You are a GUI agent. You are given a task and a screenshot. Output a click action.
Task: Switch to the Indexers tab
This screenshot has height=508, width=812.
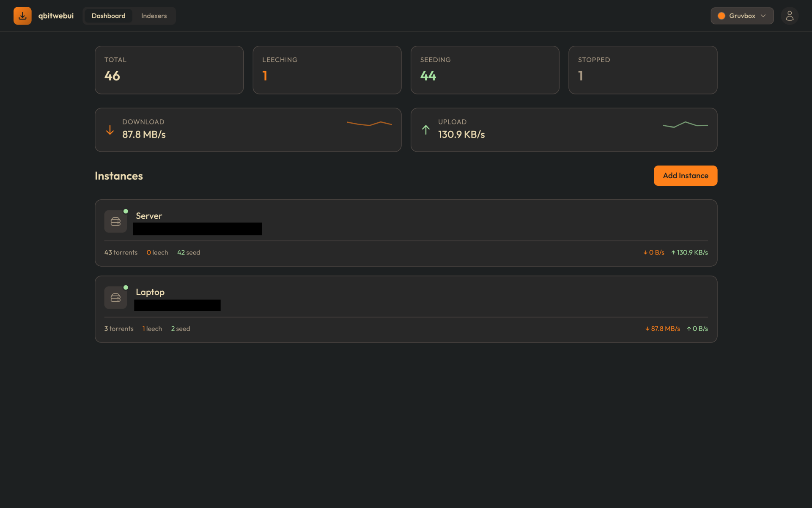(x=154, y=16)
